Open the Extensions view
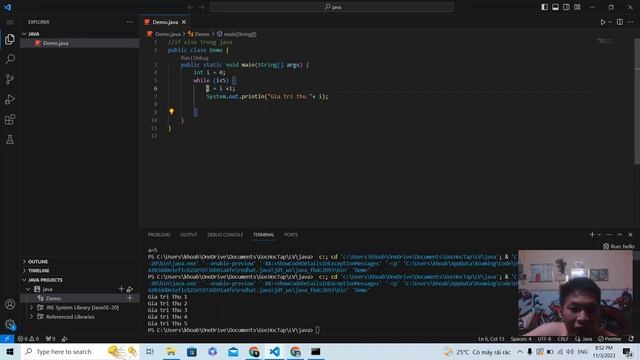This screenshot has width=640, height=360. [x=10, y=119]
